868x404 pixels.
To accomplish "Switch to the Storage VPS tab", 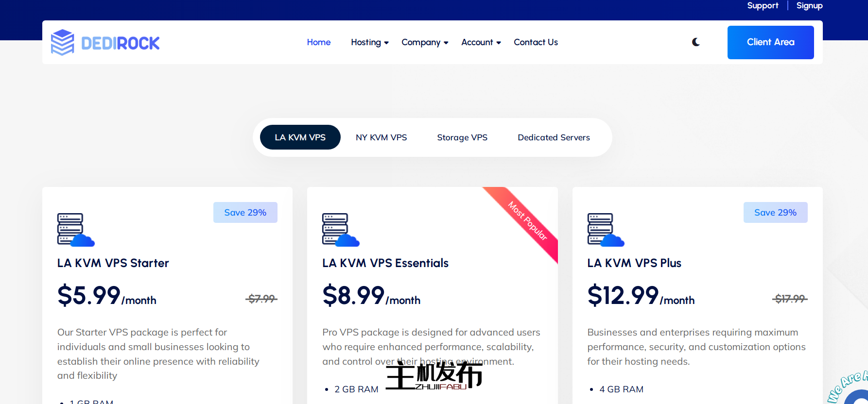I will coord(462,137).
